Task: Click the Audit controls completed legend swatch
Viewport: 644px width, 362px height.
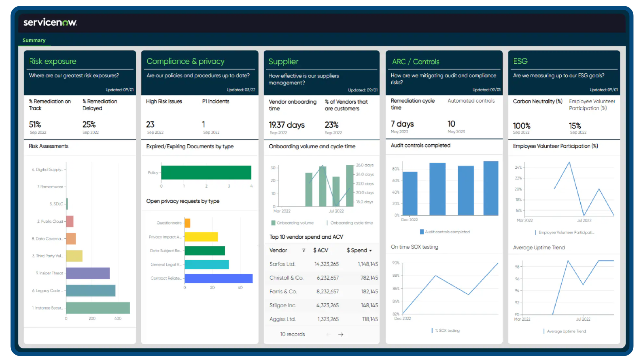Action: point(421,232)
